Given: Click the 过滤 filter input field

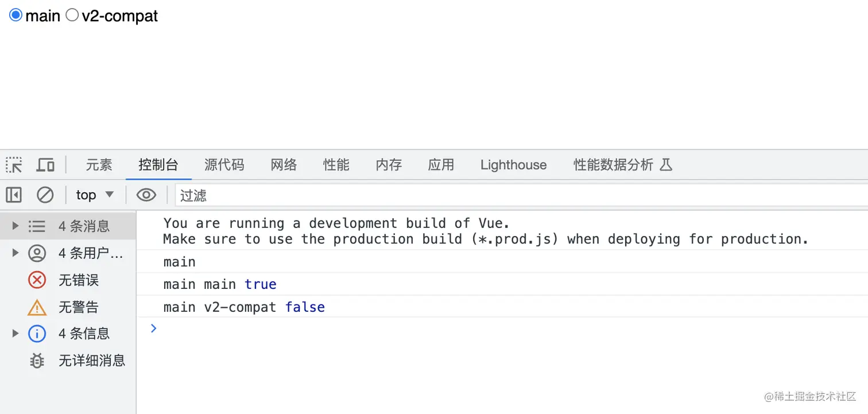Looking at the screenshot, I should point(517,196).
